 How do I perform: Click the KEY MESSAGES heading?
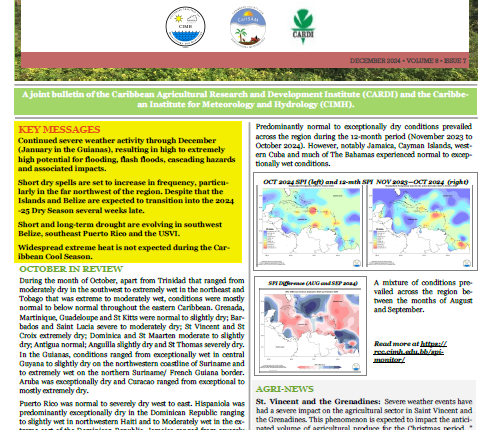pos(59,129)
